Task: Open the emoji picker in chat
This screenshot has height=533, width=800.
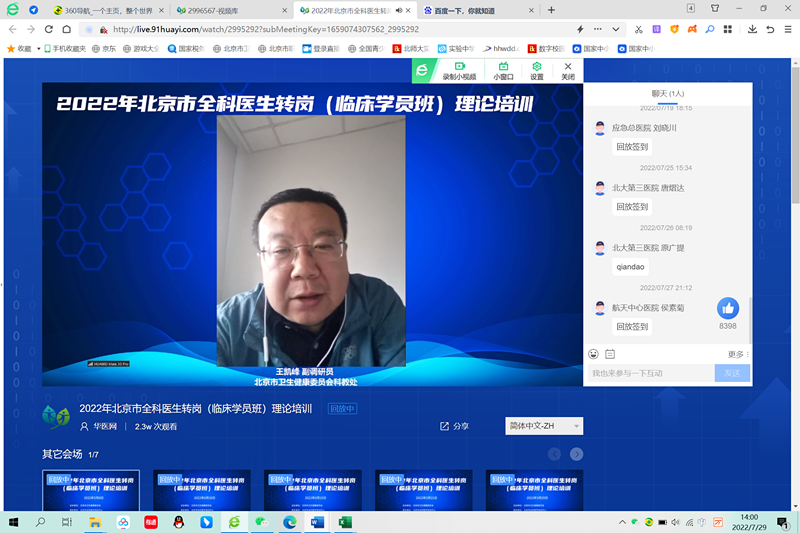Action: click(593, 354)
